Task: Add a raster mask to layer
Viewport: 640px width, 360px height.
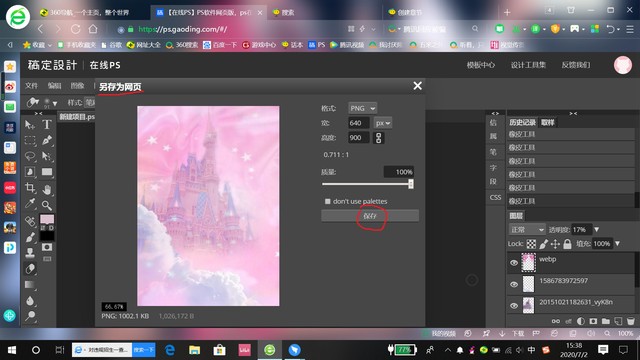Action: 593,321
